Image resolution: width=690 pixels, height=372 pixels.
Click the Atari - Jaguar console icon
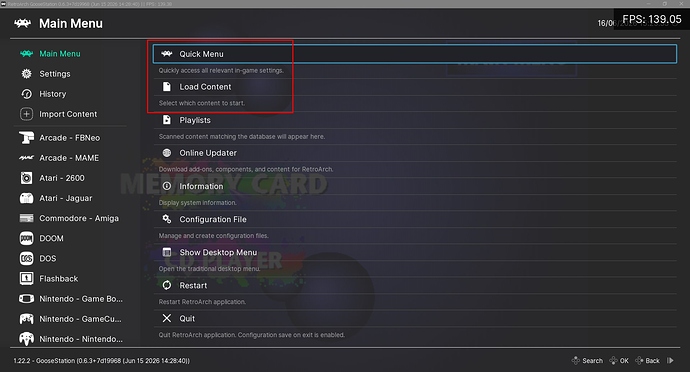(x=26, y=198)
